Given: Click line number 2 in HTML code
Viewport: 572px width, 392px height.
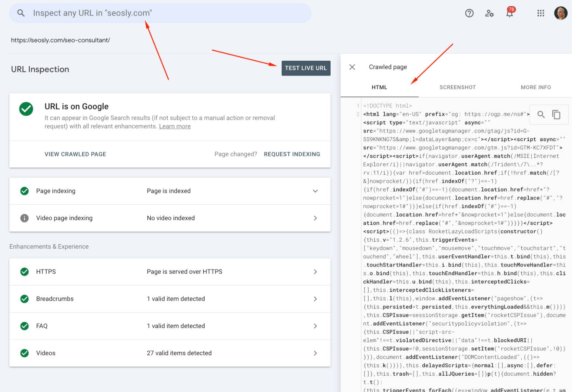Looking at the screenshot, I should point(358,114).
